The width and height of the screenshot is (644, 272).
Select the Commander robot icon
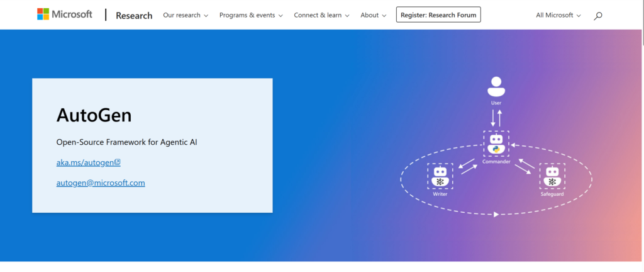[496, 144]
